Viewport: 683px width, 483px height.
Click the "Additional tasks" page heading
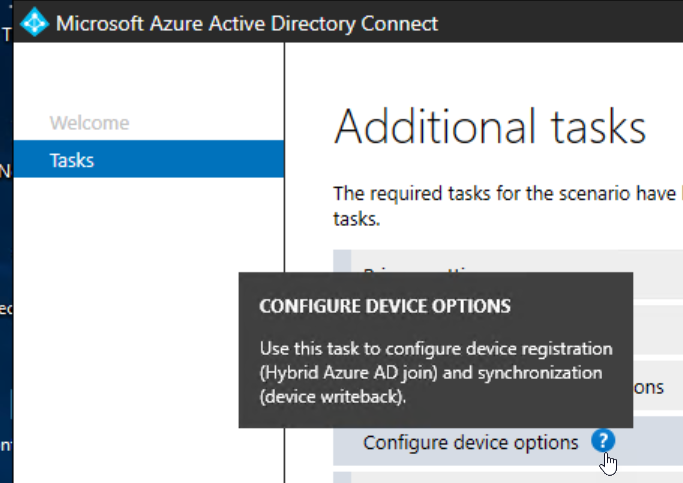pos(490,127)
